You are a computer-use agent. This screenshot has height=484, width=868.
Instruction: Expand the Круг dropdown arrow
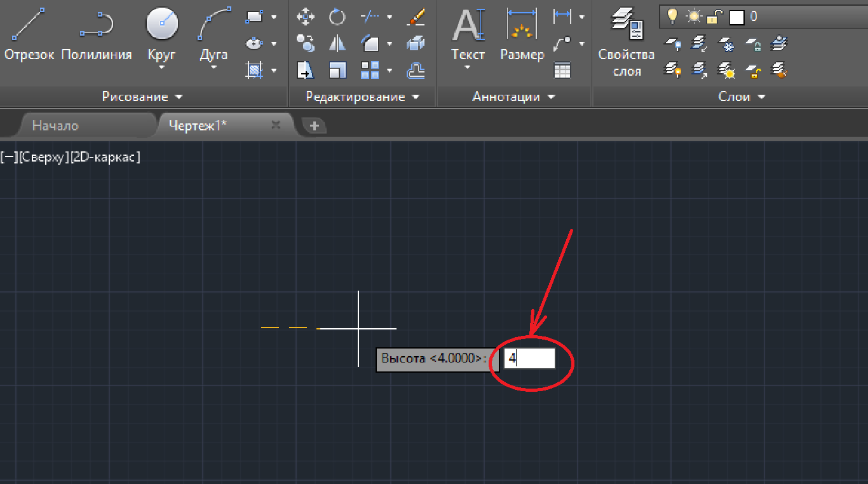(x=161, y=67)
